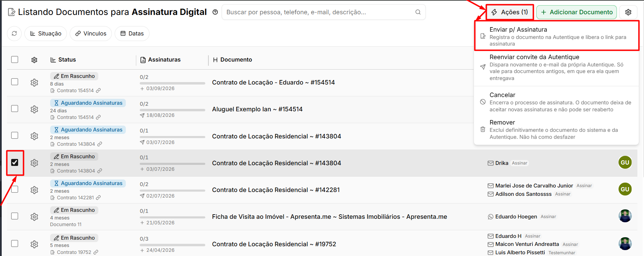Uncheck the selected Em Rascunho #143804 row
The height and width of the screenshot is (256, 644).
point(15,162)
